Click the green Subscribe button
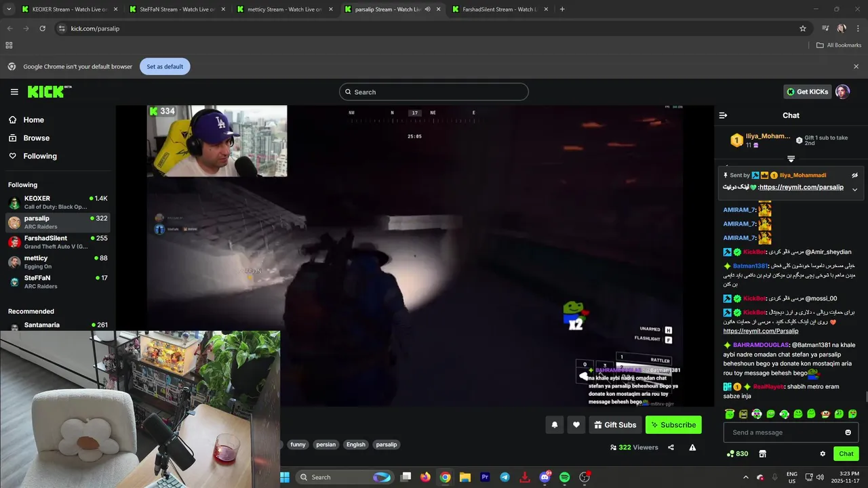This screenshot has height=488, width=868. (673, 425)
